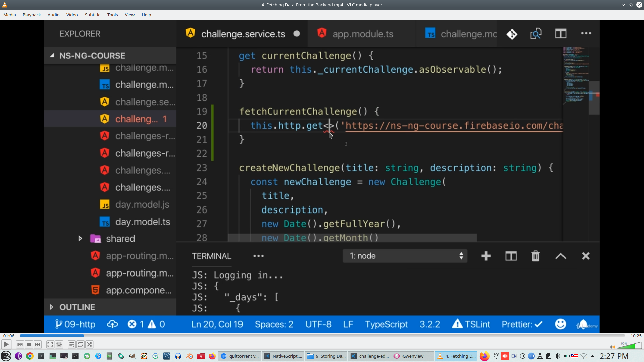
Task: Click the total duration 10:25 label
Action: point(636,336)
